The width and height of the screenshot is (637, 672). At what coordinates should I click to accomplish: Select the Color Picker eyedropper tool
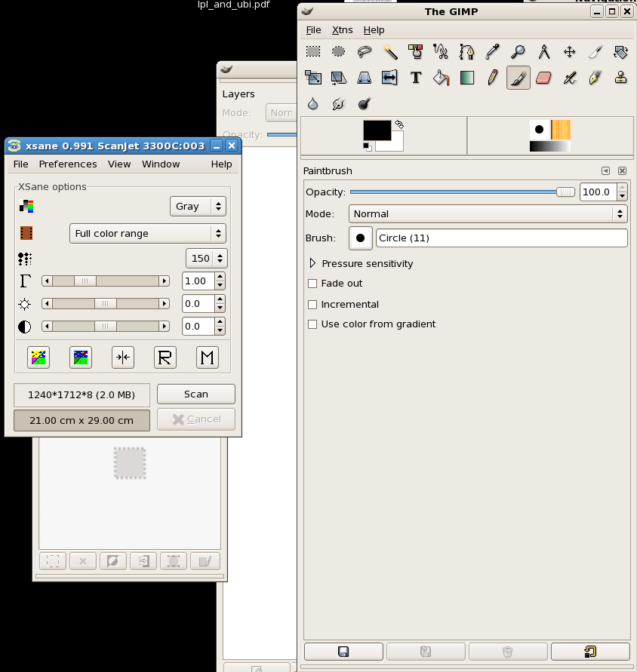pyautogui.click(x=492, y=52)
